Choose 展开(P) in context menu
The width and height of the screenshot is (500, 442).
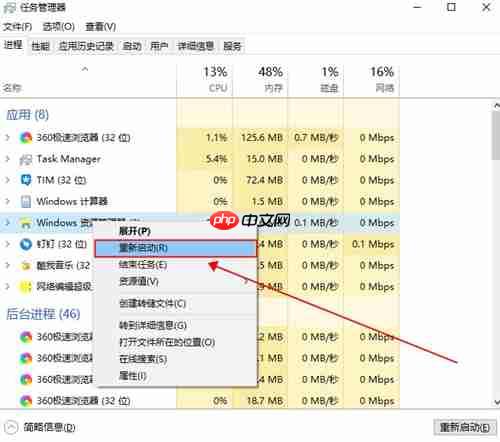tap(176, 231)
